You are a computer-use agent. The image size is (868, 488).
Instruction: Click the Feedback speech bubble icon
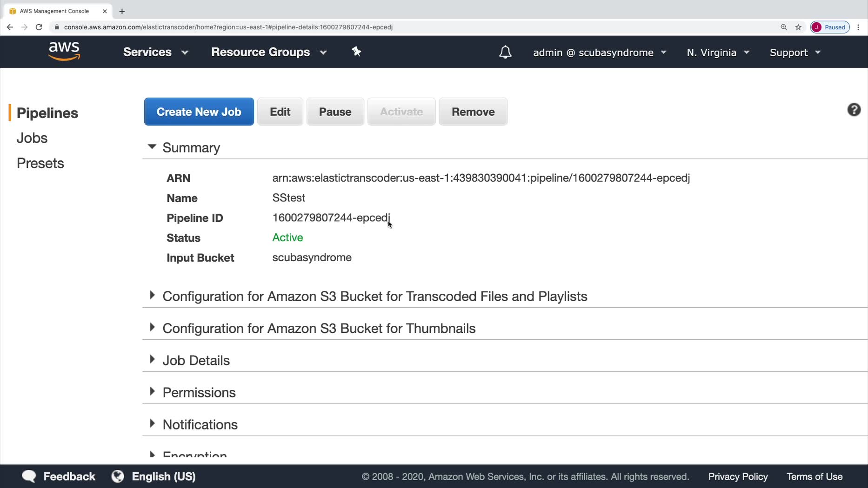click(29, 476)
